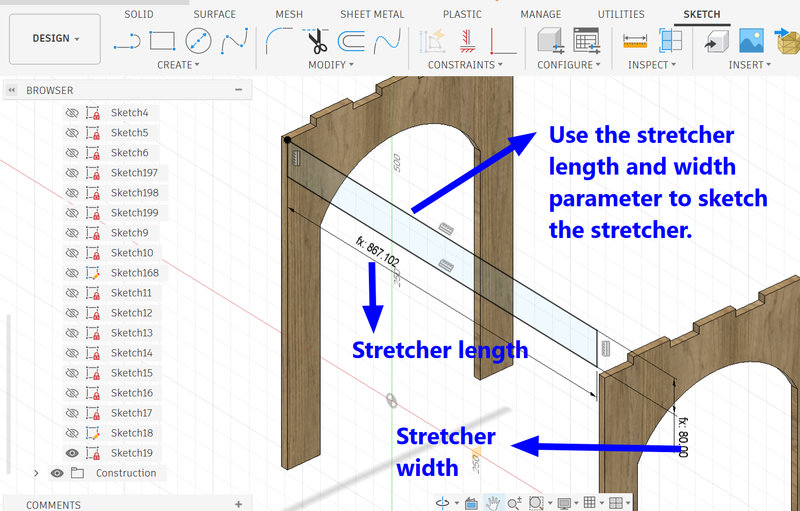This screenshot has height=511, width=800.
Task: Select the Spline sketch tool
Action: click(234, 41)
